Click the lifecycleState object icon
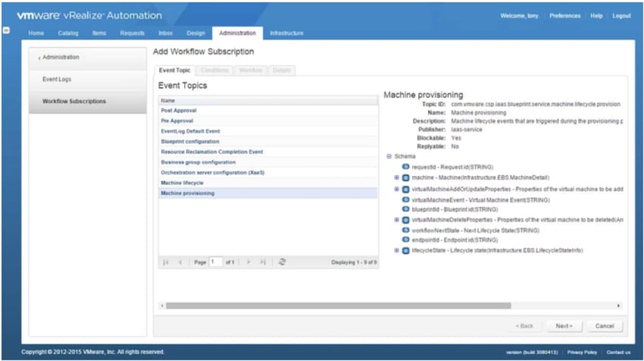 tap(405, 250)
